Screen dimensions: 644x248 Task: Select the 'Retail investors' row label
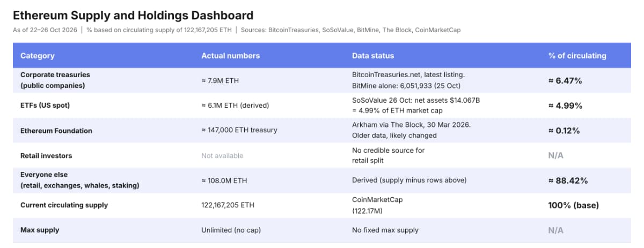click(46, 155)
